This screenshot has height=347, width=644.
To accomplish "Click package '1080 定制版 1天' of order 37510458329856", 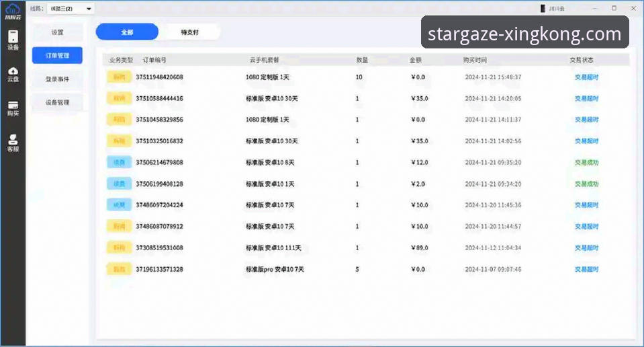I will tap(267, 120).
